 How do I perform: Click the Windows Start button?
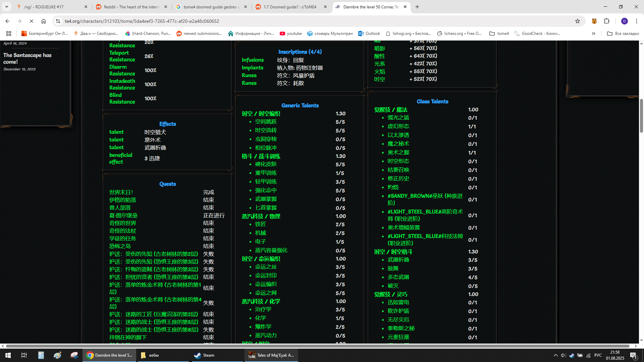pyautogui.click(x=8, y=355)
